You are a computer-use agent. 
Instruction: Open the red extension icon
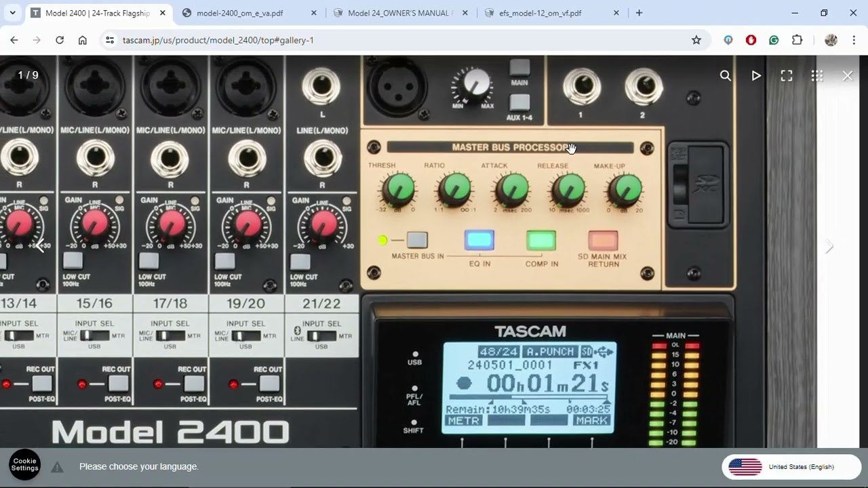(751, 40)
